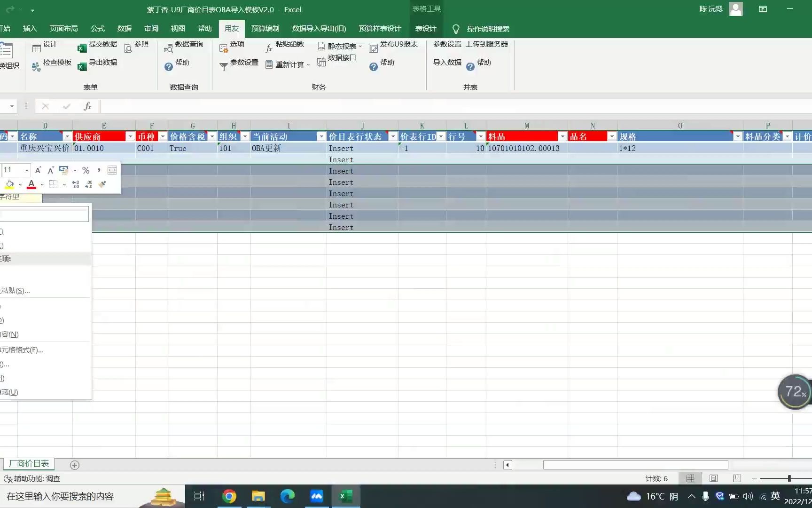Click the insert function fx icon
The image size is (812, 508).
87,106
